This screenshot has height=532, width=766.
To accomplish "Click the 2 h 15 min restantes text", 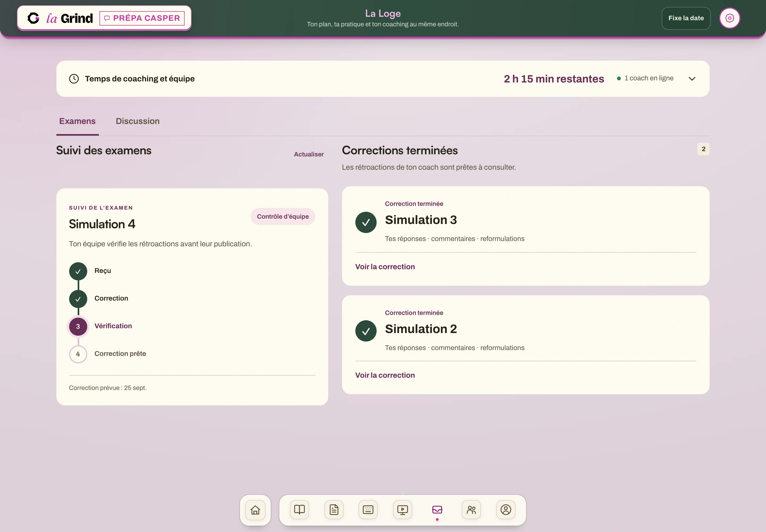I will tap(554, 79).
